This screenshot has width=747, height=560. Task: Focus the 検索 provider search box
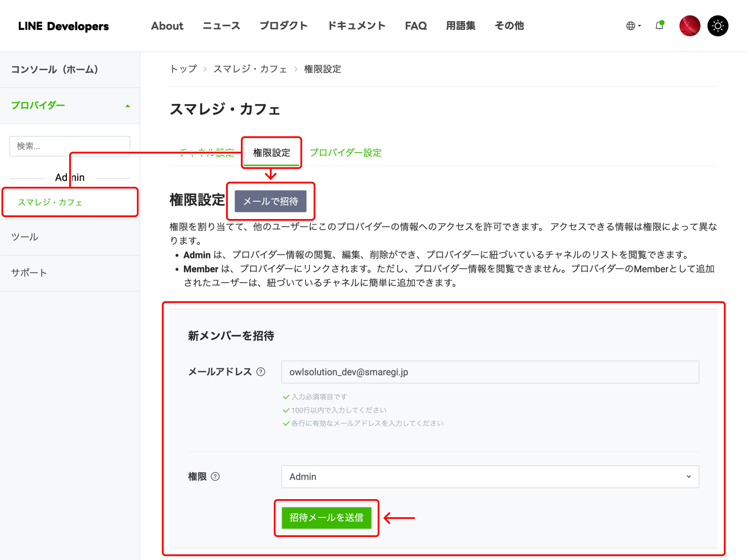[70, 146]
